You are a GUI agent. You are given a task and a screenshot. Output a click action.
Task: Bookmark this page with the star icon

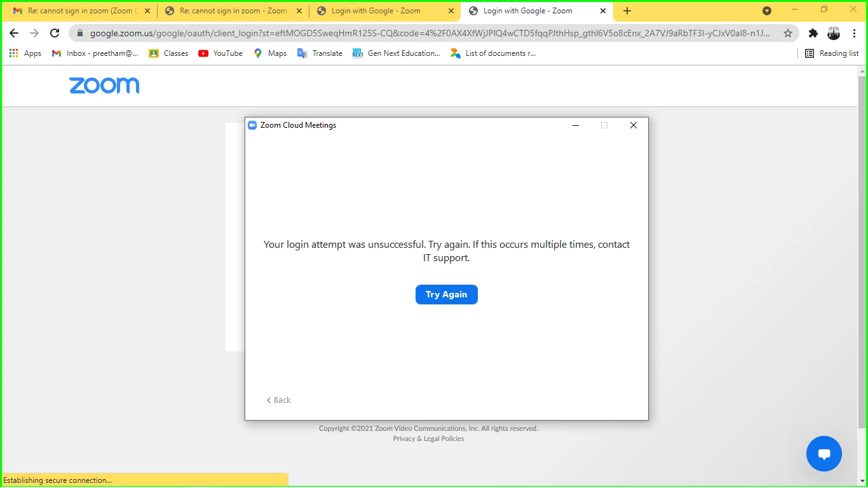[788, 33]
